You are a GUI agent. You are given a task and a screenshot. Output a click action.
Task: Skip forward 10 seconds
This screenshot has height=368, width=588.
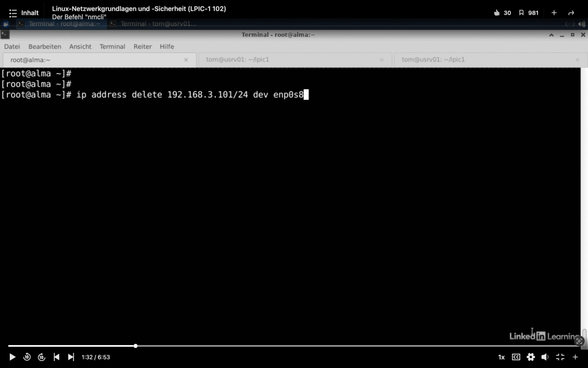[x=41, y=357]
